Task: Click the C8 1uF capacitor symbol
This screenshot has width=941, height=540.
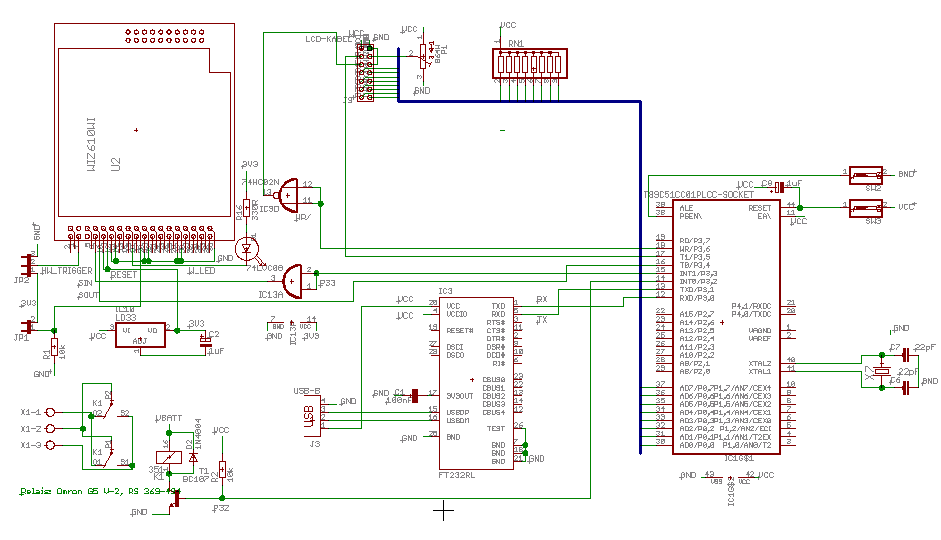Action: [779, 188]
